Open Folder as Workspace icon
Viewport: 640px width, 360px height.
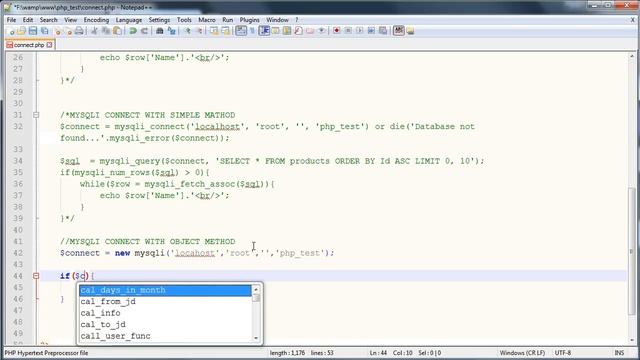coord(310,31)
